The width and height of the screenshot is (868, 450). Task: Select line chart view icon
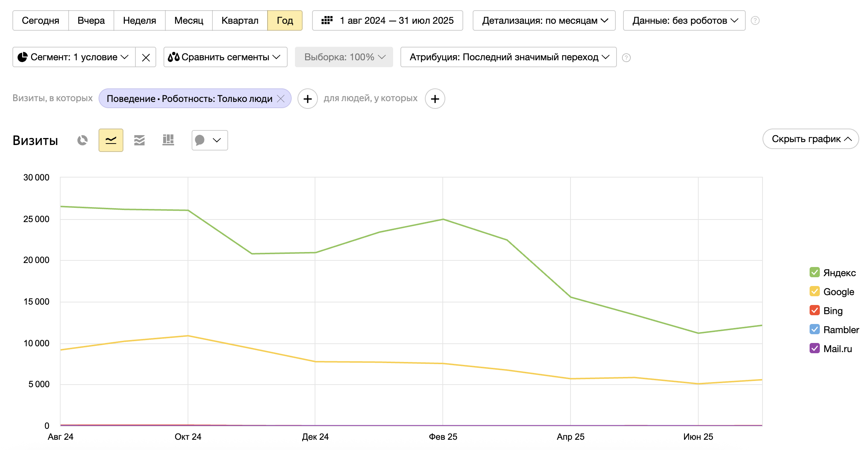click(111, 140)
